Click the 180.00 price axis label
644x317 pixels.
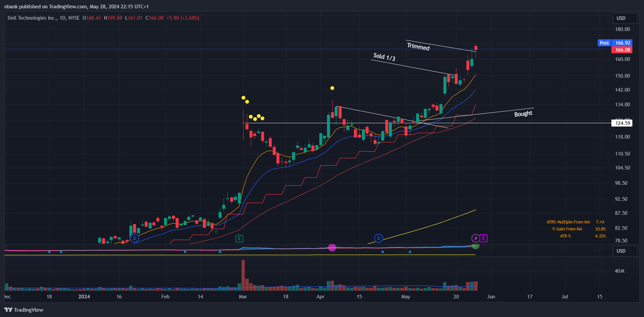622,29
